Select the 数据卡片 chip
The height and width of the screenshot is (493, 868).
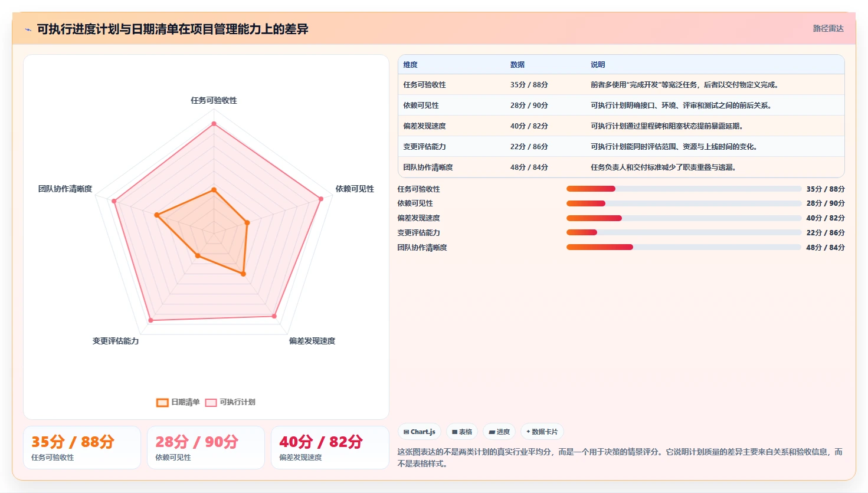[542, 432]
